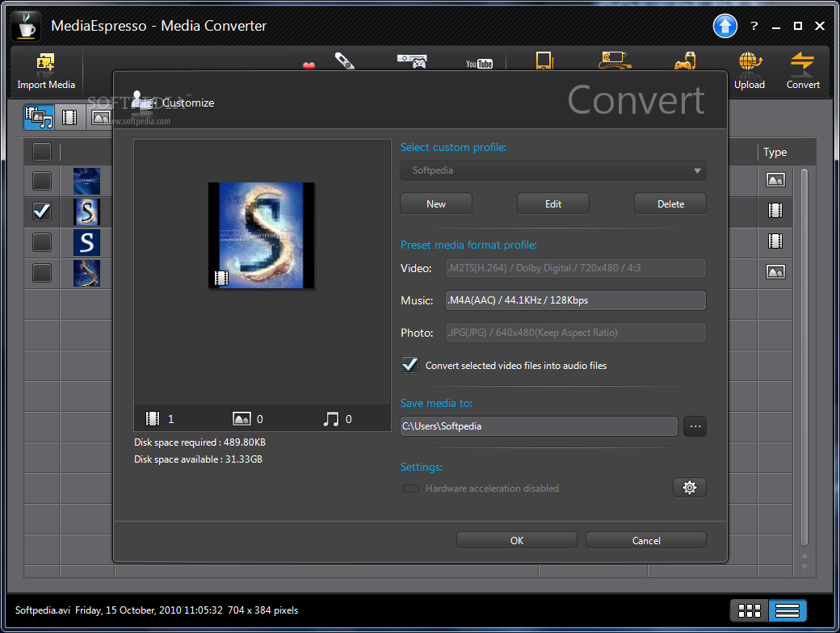Check the fourth media row checkbox
Screen dimensions: 840x633
(x=42, y=273)
